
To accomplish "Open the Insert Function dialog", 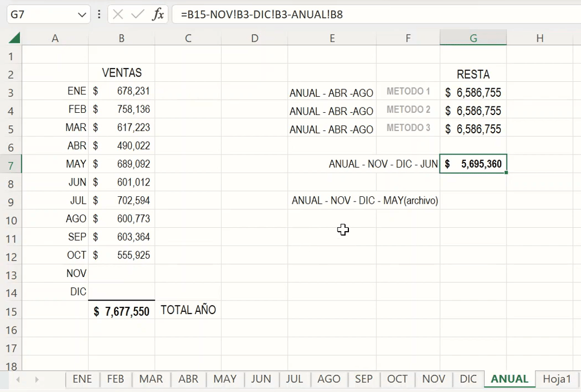I will tap(159, 14).
